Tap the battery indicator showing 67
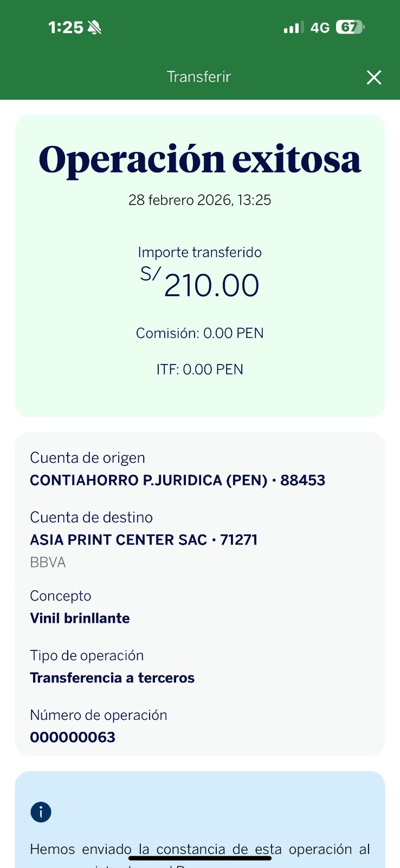 click(x=350, y=27)
